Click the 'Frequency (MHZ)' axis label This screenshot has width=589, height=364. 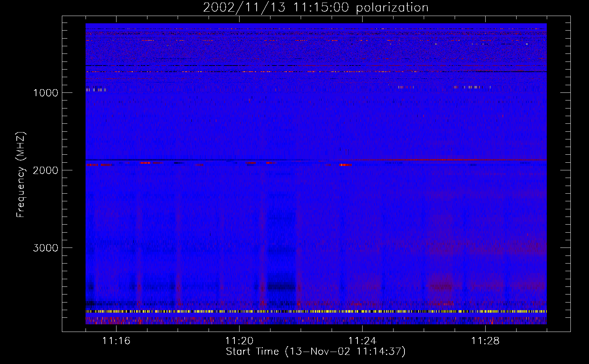(x=21, y=175)
